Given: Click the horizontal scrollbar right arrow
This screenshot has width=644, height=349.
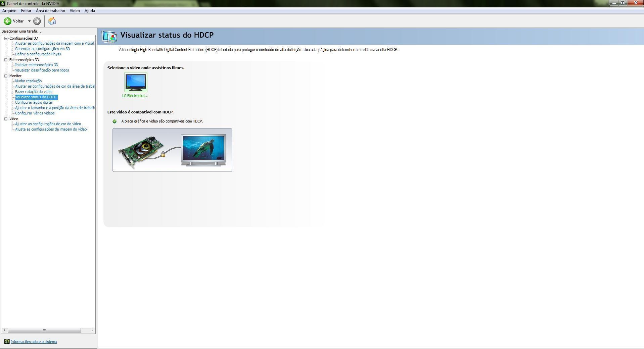Looking at the screenshot, I should [x=92, y=330].
